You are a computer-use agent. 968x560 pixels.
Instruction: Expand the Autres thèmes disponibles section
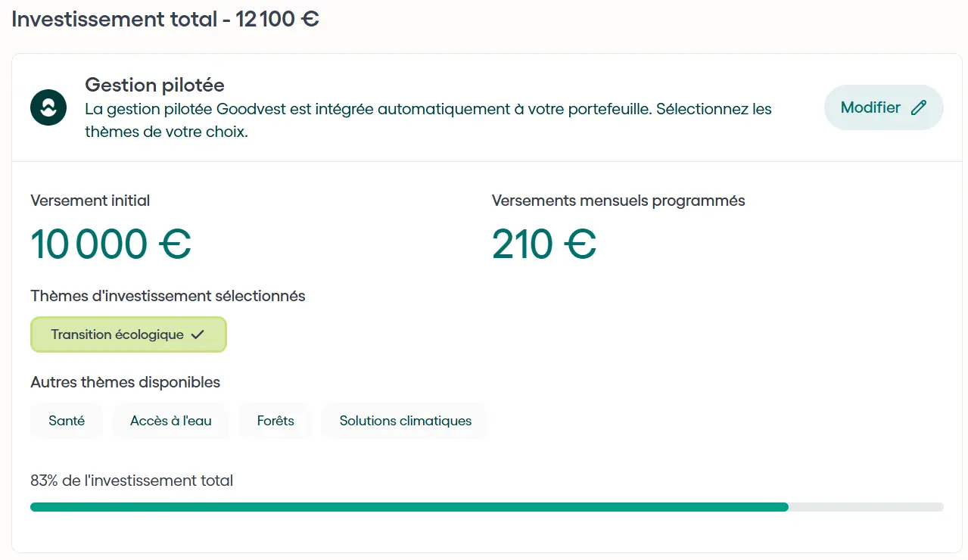click(125, 382)
